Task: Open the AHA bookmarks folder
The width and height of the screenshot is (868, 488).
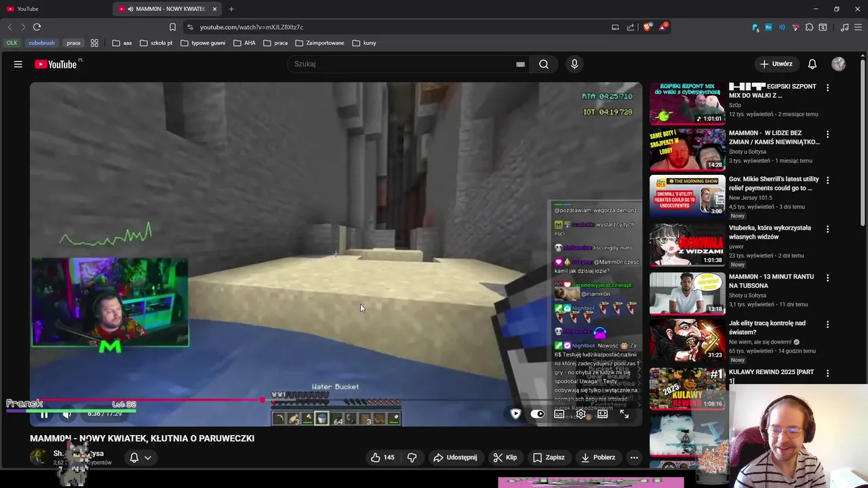Action: (245, 43)
